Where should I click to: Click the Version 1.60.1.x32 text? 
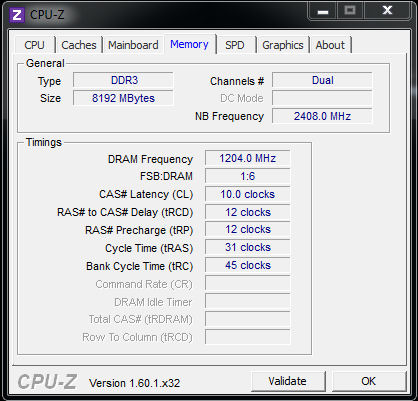pyautogui.click(x=134, y=383)
